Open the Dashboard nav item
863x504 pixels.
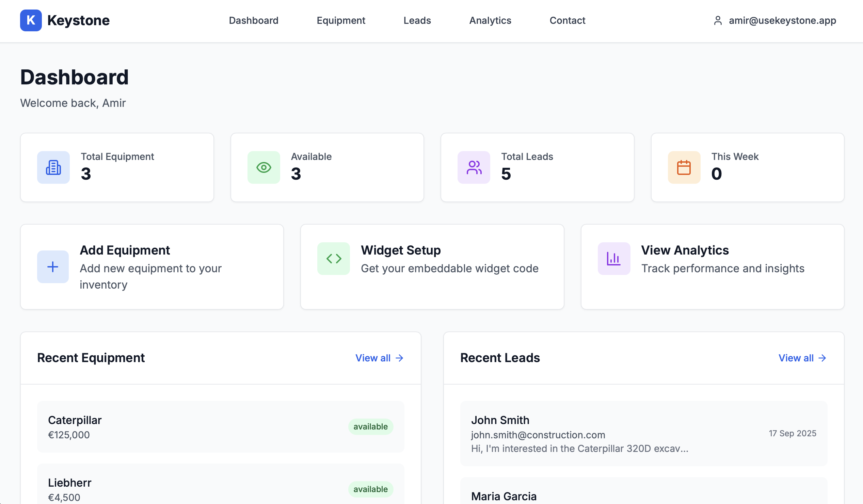253,20
